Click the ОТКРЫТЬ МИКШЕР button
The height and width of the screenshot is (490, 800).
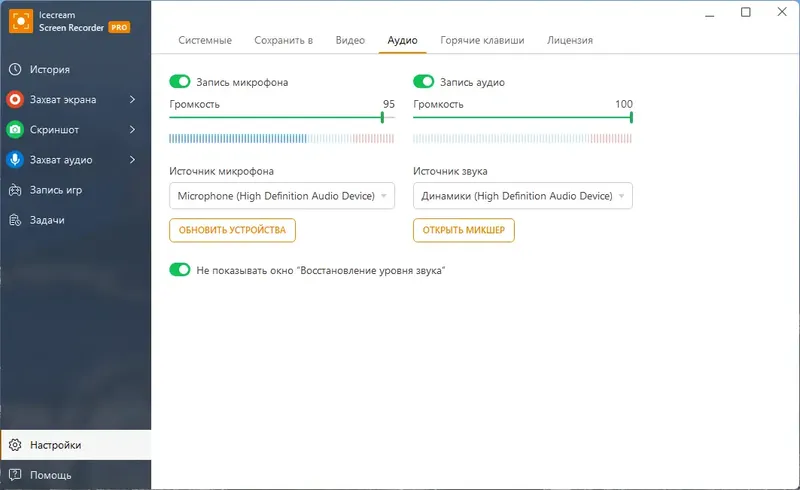(x=464, y=230)
